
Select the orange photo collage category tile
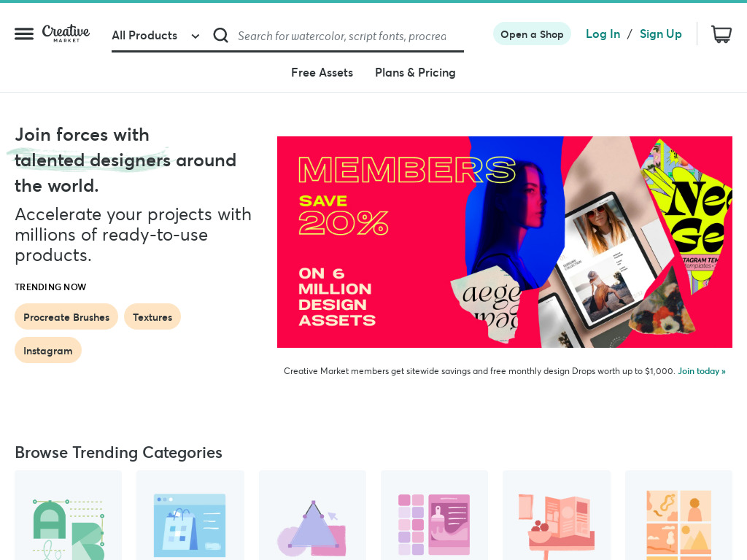click(678, 516)
